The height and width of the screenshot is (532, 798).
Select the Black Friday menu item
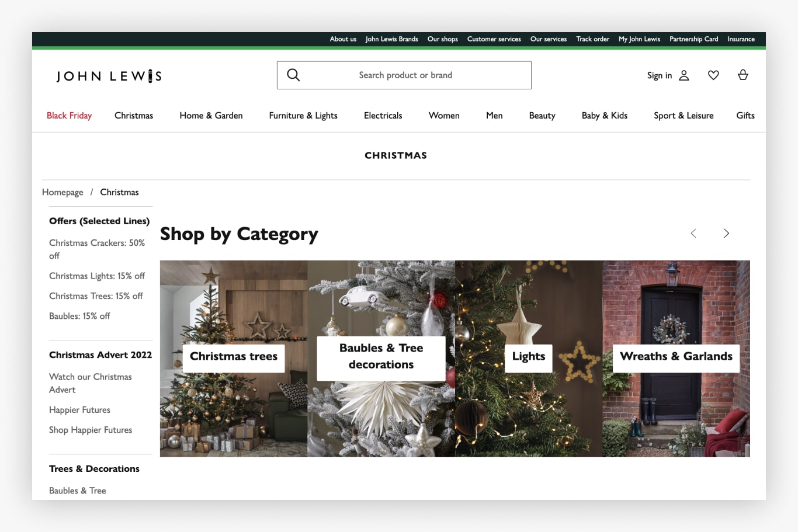[x=69, y=115]
